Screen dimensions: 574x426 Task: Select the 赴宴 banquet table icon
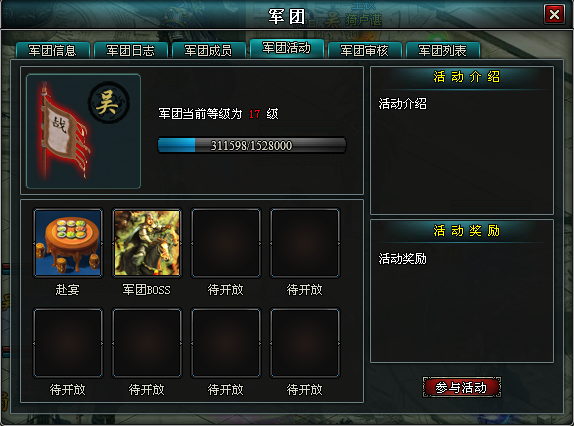point(68,243)
